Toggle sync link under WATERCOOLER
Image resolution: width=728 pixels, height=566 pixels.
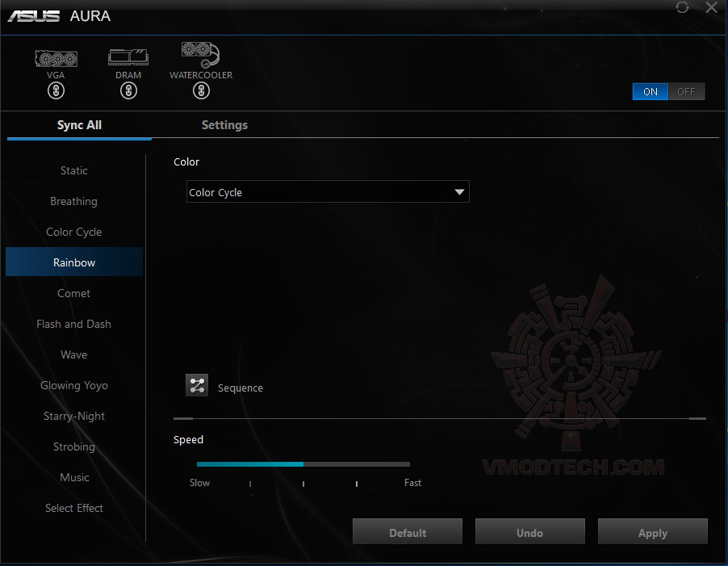pyautogui.click(x=201, y=90)
